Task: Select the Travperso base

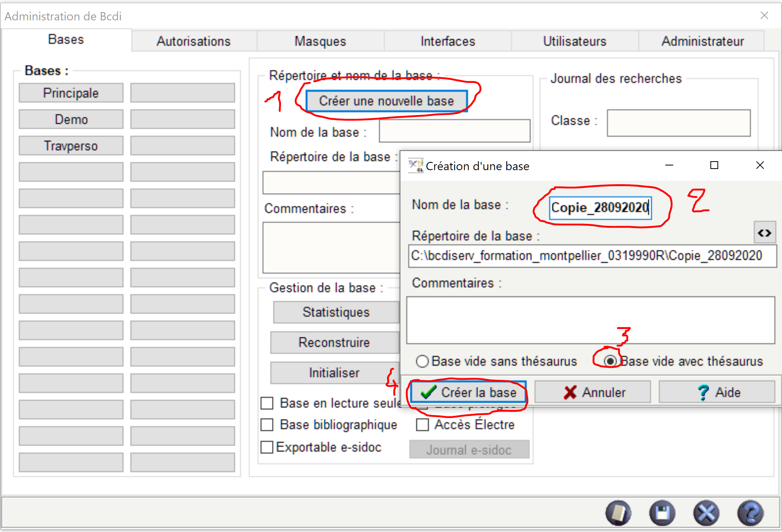Action: tap(71, 146)
